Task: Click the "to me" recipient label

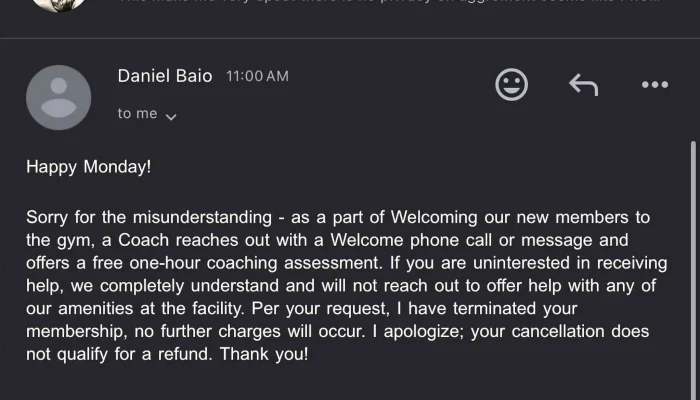Action: 138,113
